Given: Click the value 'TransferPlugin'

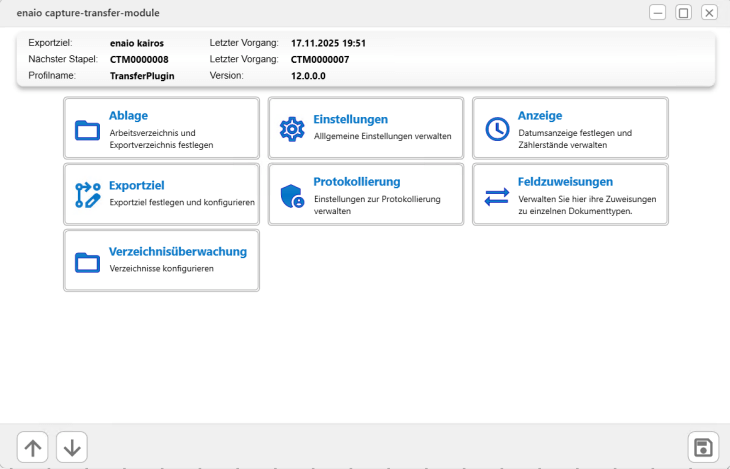Looking at the screenshot, I should click(142, 76).
